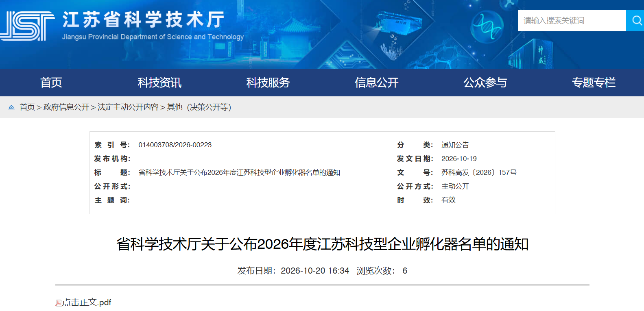Click the 时效 value 有效
The width and height of the screenshot is (644, 311).
click(x=448, y=200)
